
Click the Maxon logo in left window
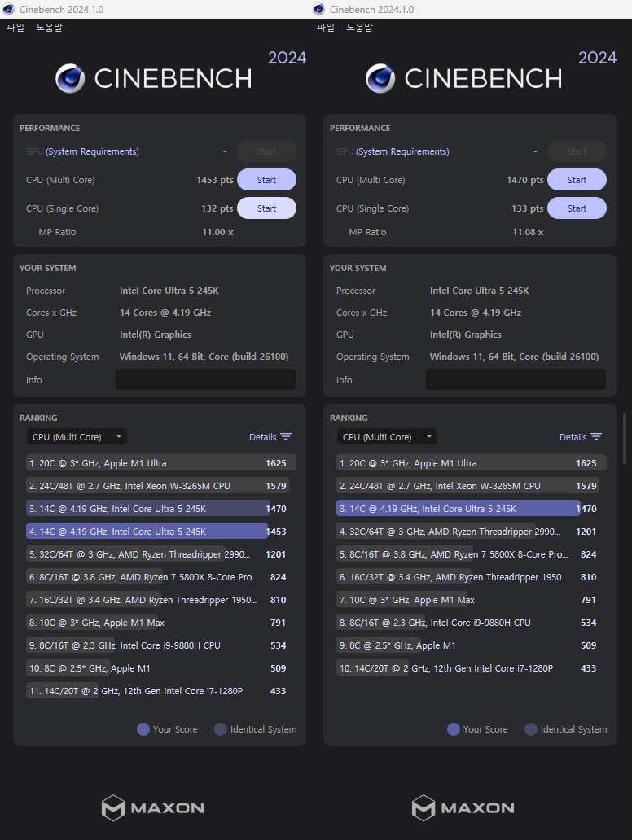pyautogui.click(x=153, y=808)
